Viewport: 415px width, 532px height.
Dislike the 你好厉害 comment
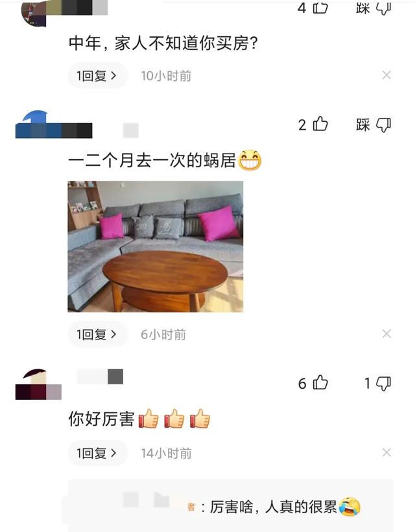(x=383, y=384)
